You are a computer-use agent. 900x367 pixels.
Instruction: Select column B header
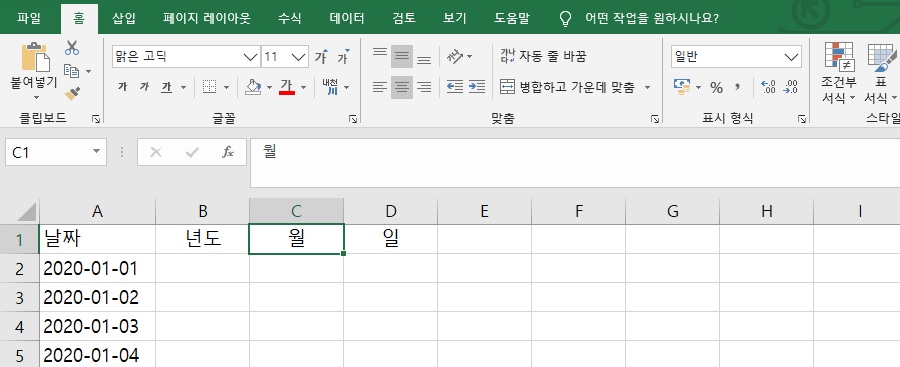click(203, 211)
